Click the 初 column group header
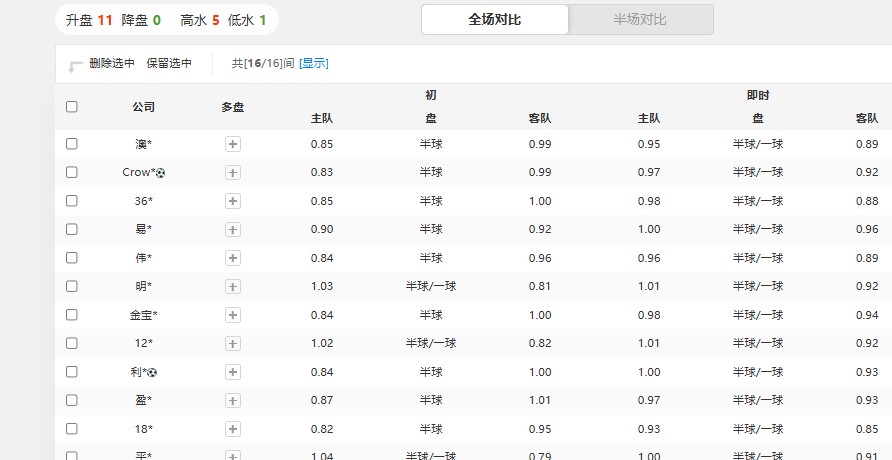 431,95
